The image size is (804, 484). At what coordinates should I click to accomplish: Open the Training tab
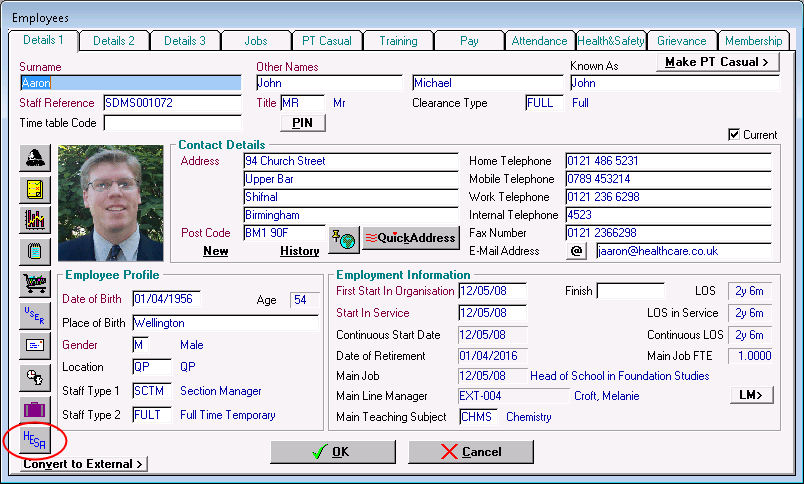(x=398, y=41)
